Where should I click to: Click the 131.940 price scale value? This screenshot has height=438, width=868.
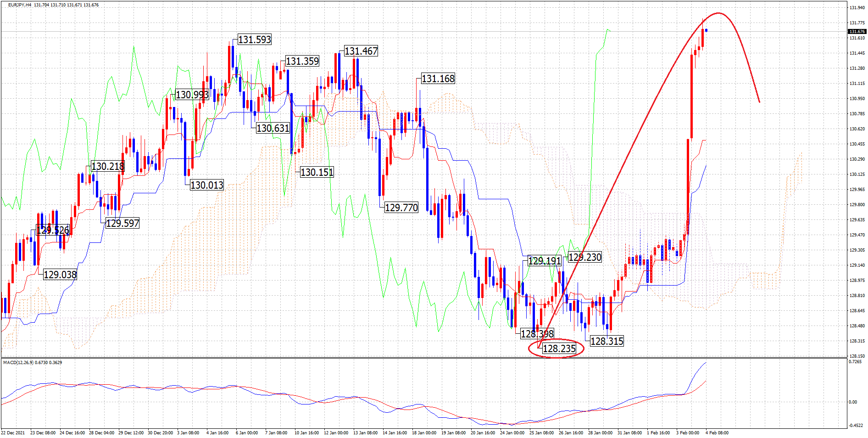857,8
